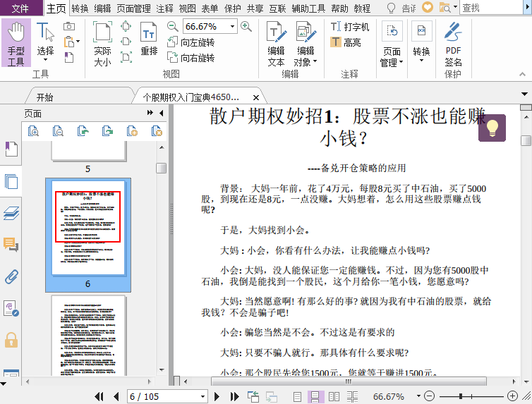
Task: Expand the Pages panel with double arrow
Action: tap(150, 113)
